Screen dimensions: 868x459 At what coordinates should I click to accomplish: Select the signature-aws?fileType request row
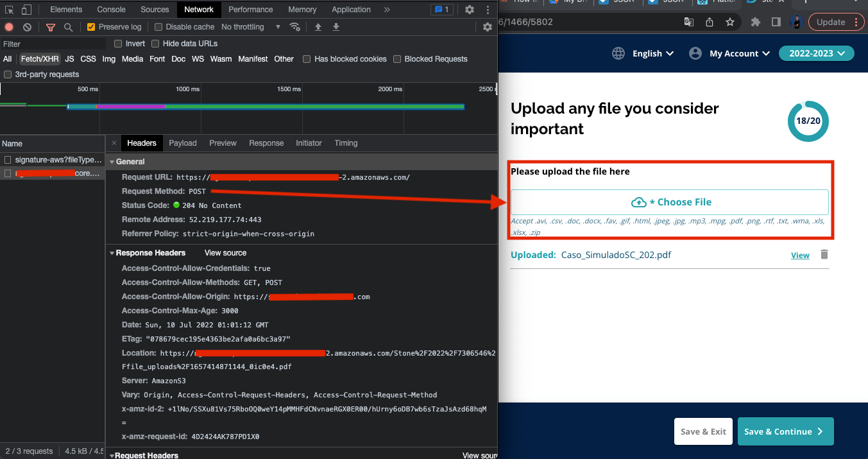pyautogui.click(x=52, y=159)
